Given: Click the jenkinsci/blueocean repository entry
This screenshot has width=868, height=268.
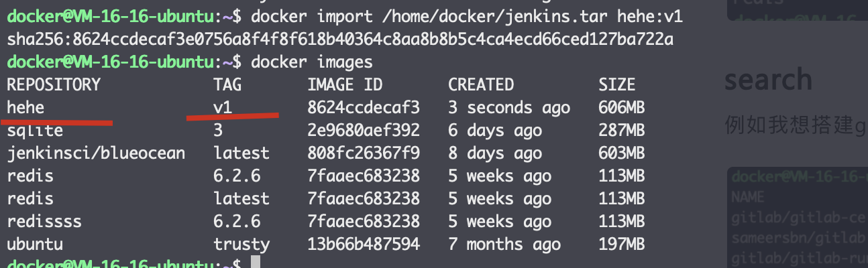Looking at the screenshot, I should tap(95, 153).
